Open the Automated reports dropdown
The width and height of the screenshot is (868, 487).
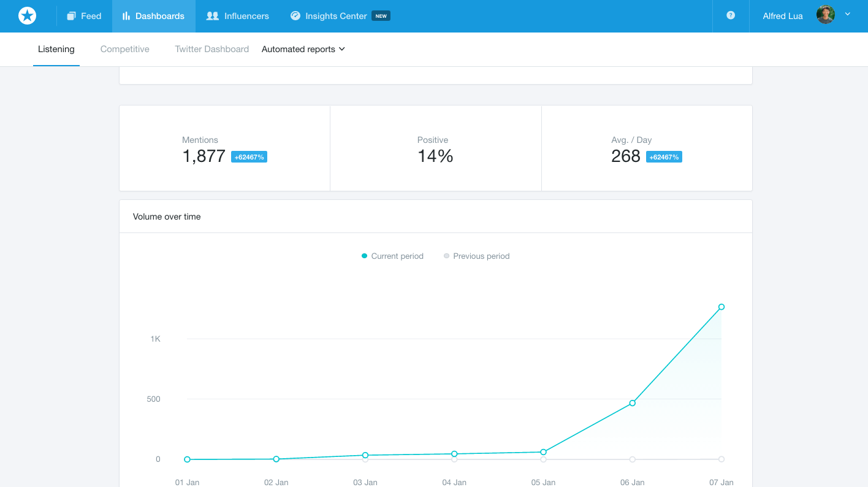[303, 49]
